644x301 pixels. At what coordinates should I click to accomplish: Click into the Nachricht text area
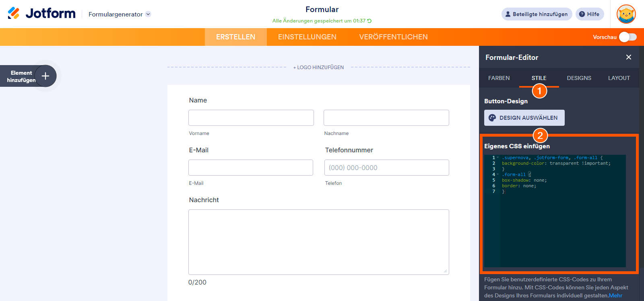[318, 242]
